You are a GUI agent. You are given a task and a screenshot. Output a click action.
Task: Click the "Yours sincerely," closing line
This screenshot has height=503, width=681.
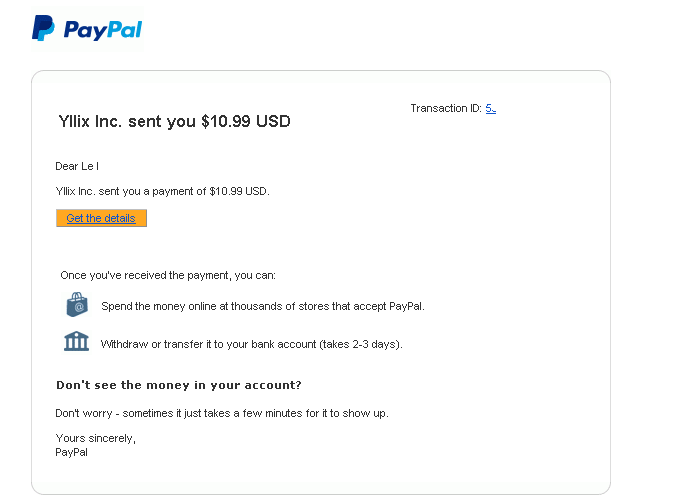[x=96, y=438]
